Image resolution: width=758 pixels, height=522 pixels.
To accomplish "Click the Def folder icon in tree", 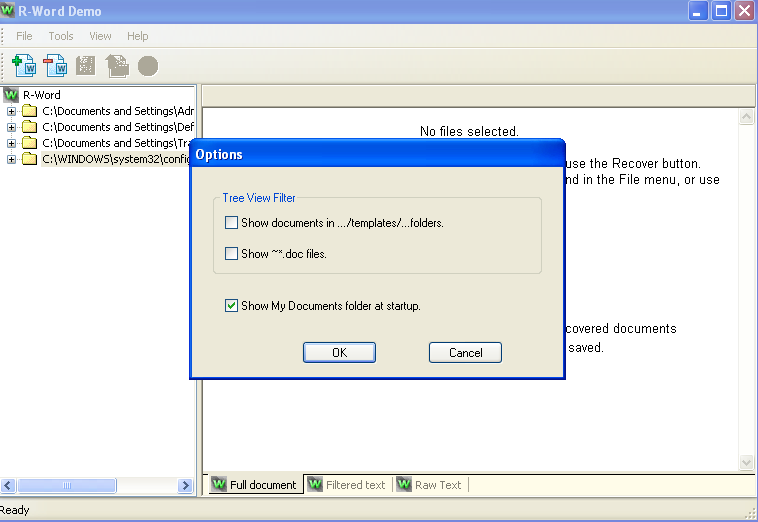I will 29,127.
